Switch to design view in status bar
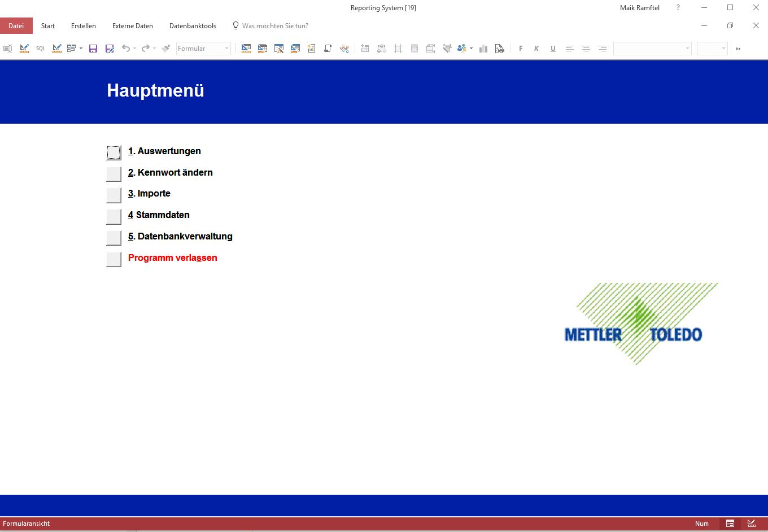768x532 pixels. click(752, 524)
